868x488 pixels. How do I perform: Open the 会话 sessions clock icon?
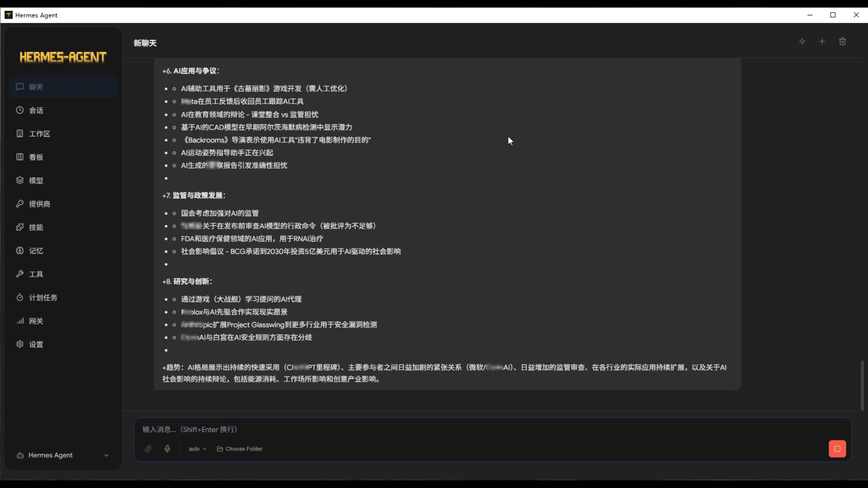[x=20, y=110]
